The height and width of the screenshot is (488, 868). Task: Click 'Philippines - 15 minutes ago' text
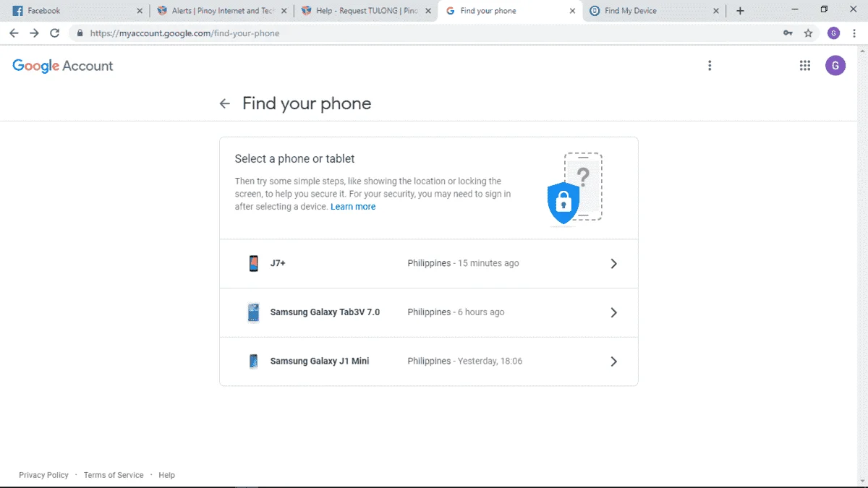pos(463,263)
